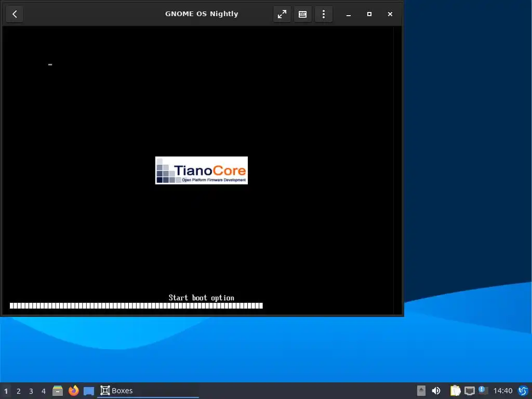Open the keyboard shortcuts button in Boxes
Viewport: 532px width, 399px height.
tap(303, 14)
